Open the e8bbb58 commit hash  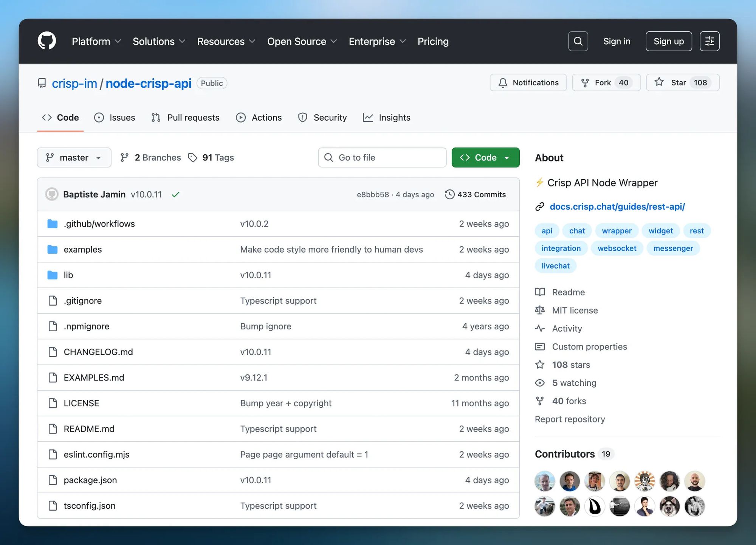[x=373, y=194]
